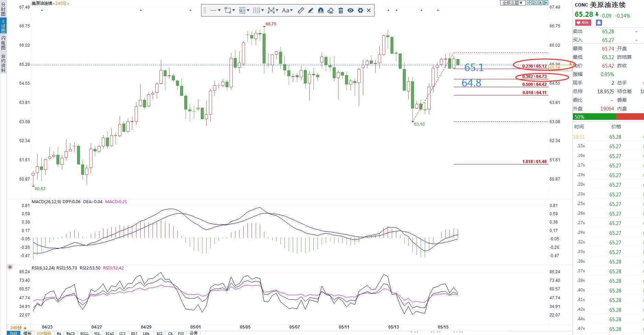
Task: Apply the RSI indicator from bottom bar
Action: (x=160, y=333)
